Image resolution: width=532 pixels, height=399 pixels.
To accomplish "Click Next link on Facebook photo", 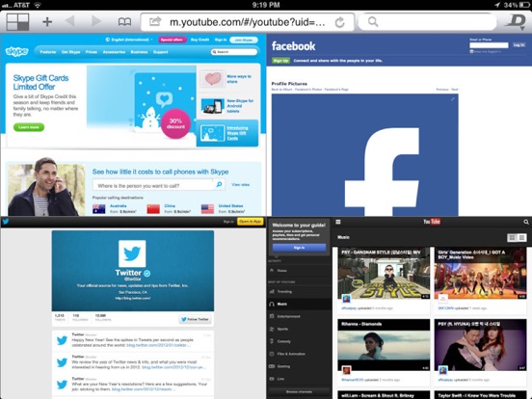I will [x=455, y=90].
